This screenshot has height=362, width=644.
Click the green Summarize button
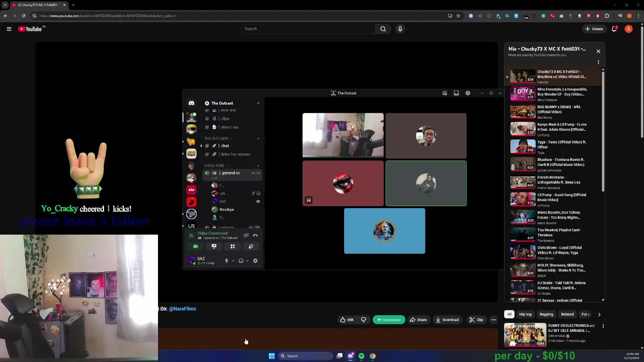[x=388, y=320]
